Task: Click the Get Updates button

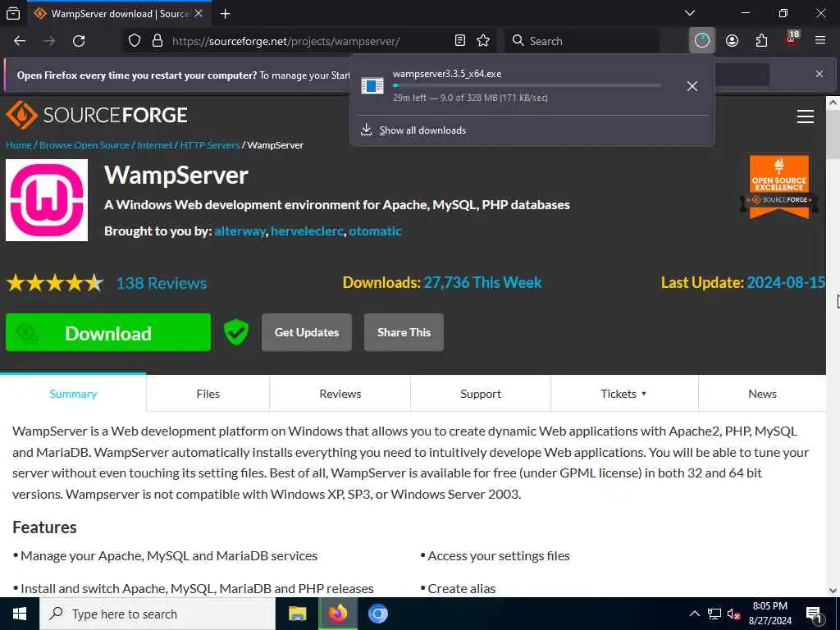Action: tap(307, 333)
